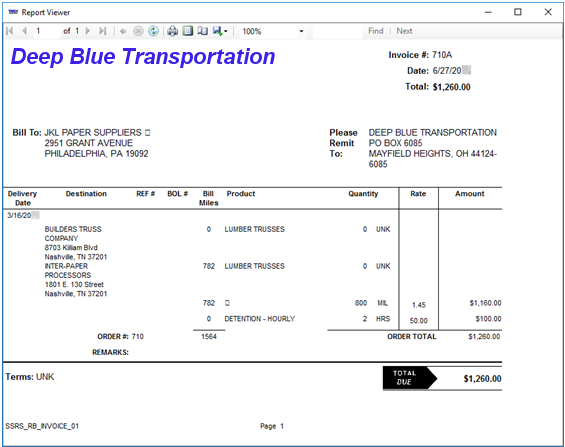Click the current page number field

click(47, 31)
